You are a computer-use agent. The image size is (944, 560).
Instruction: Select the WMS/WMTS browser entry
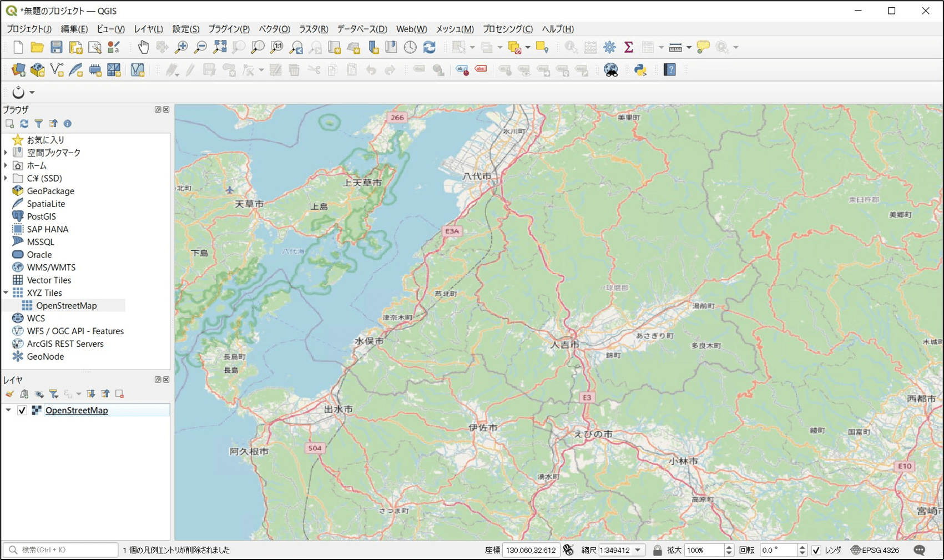[x=51, y=268]
